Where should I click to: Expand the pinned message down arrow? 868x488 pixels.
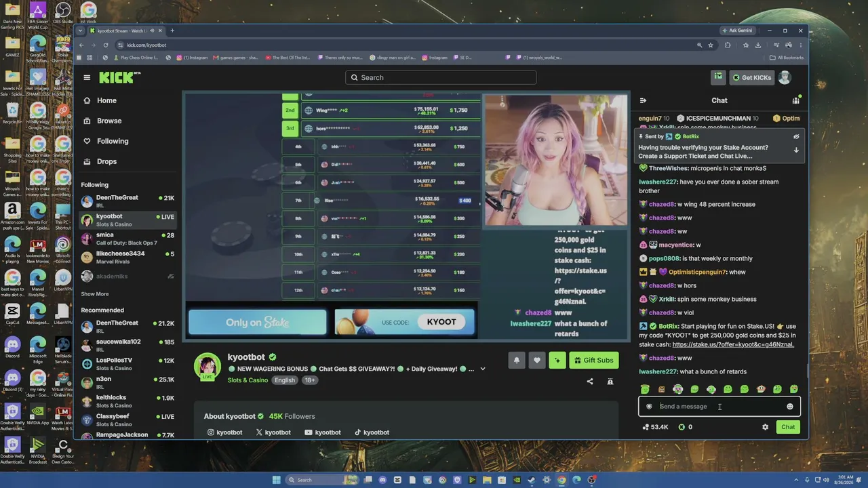point(796,150)
